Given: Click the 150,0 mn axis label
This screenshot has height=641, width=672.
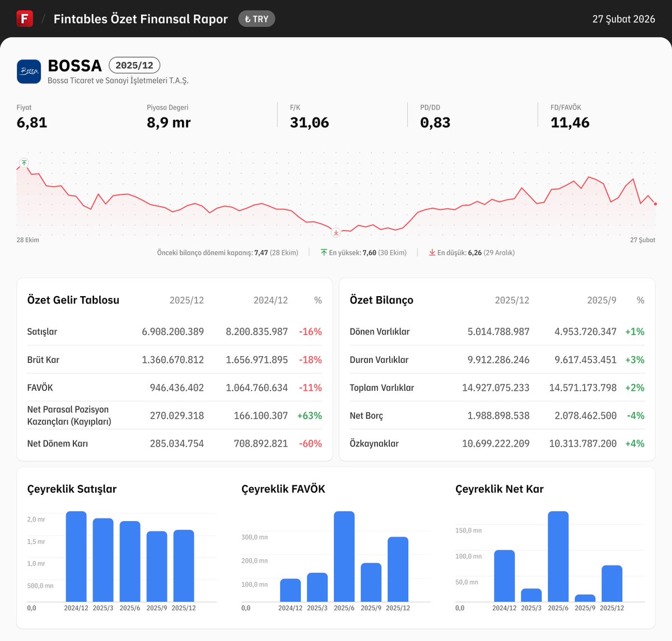Looking at the screenshot, I should coord(469,531).
